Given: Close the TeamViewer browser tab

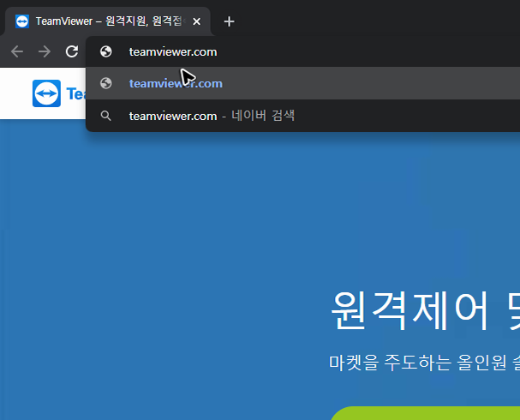Looking at the screenshot, I should [x=196, y=21].
